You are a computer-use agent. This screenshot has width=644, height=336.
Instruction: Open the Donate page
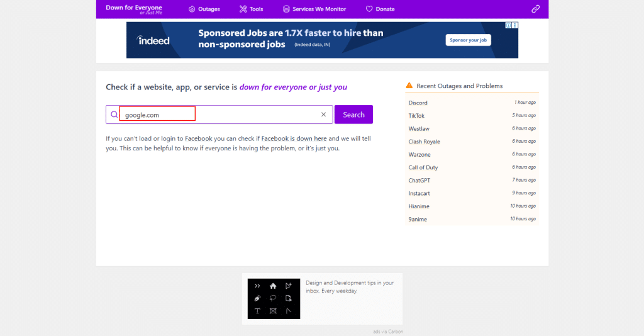(380, 9)
